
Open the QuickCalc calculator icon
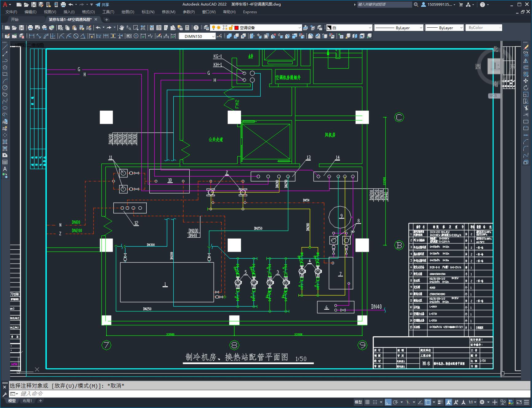tap(187, 28)
